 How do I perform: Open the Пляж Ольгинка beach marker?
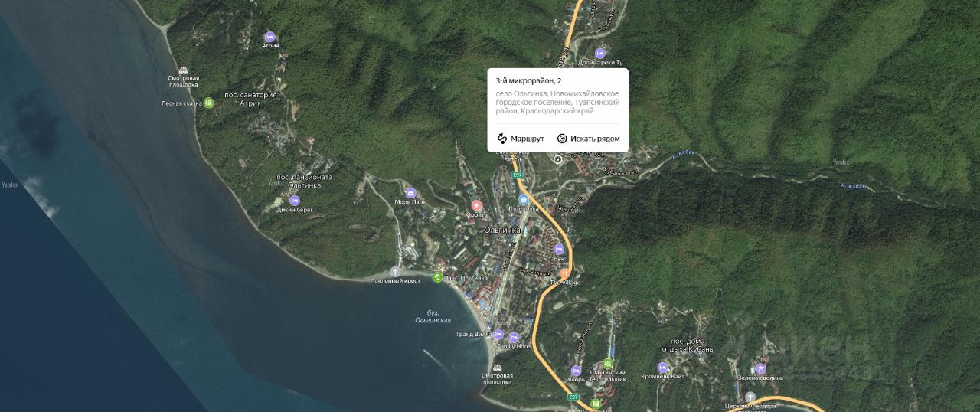pos(437,277)
